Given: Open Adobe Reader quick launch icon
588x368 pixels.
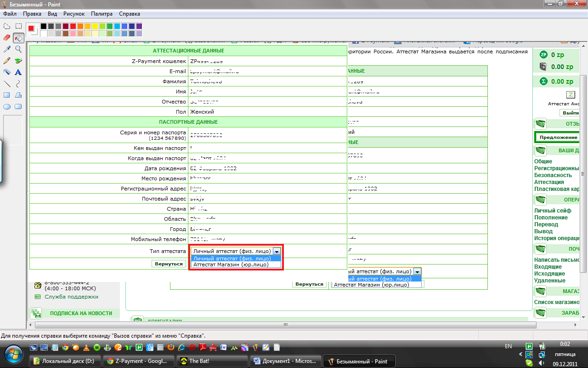Looking at the screenshot, I should (202, 347).
